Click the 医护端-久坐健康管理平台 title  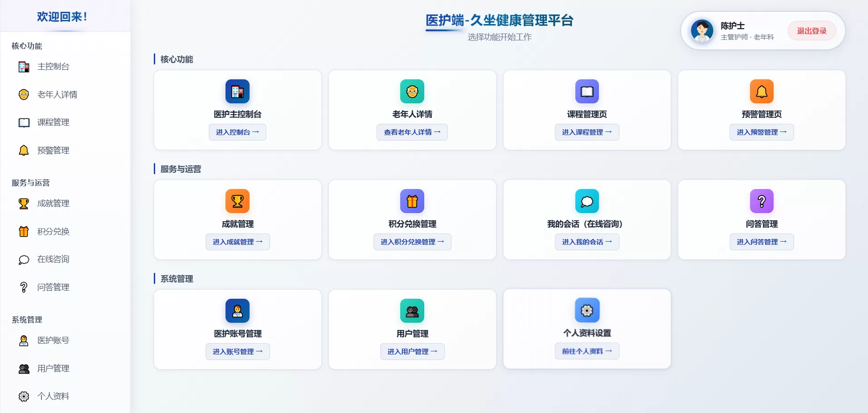499,20
